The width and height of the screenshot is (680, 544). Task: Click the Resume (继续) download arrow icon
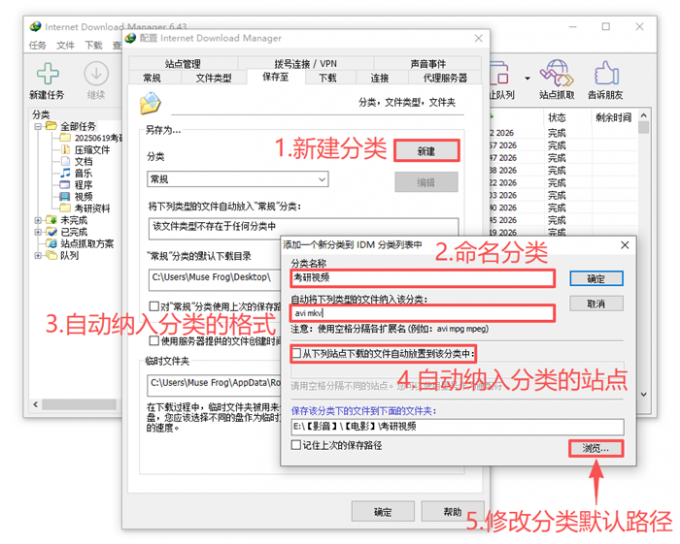(x=96, y=73)
